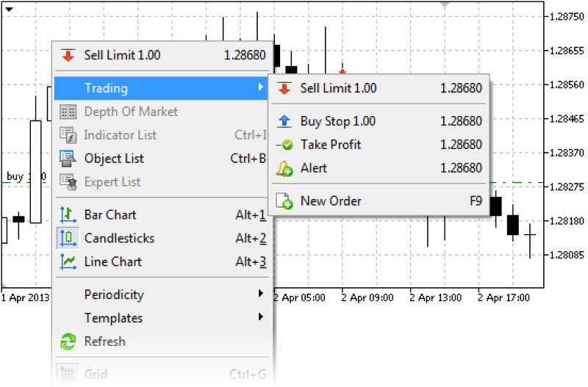Click the green Take Profit icon
The height and width of the screenshot is (387, 588).
pos(284,145)
